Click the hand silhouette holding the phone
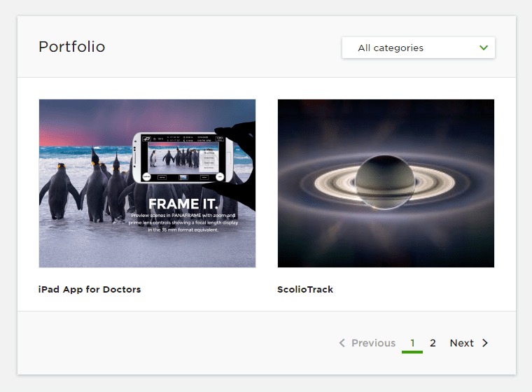532x392 pixels. tap(237, 167)
